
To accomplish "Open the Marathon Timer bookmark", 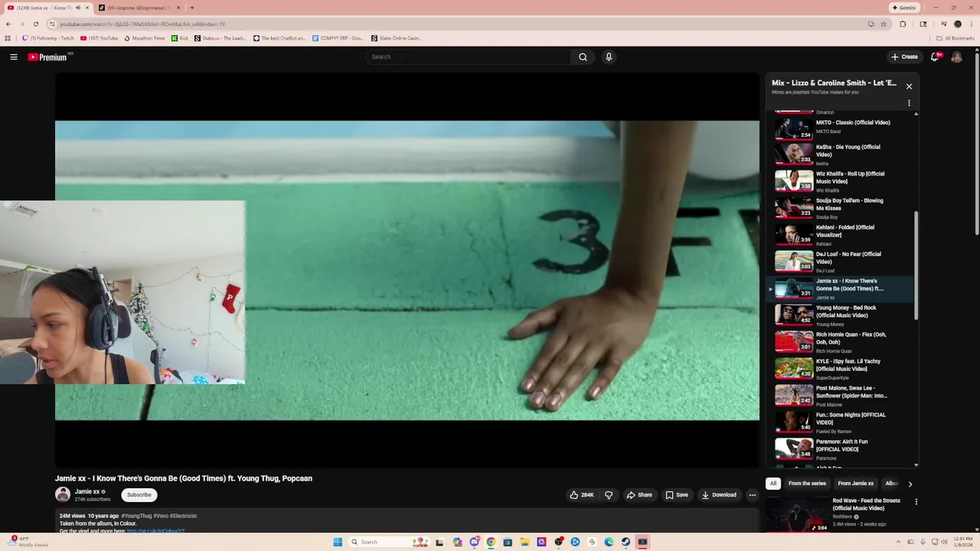I will pos(145,38).
